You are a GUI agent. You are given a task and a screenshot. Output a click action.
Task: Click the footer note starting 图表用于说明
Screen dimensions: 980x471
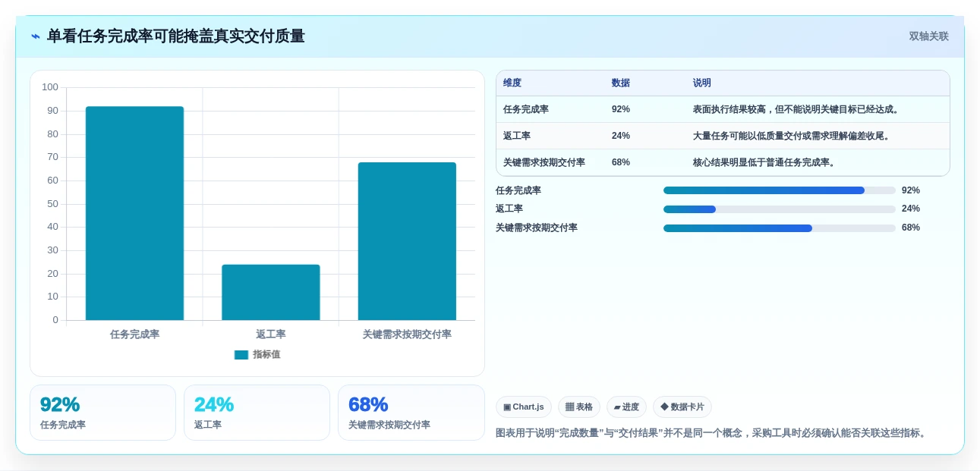pyautogui.click(x=712, y=433)
